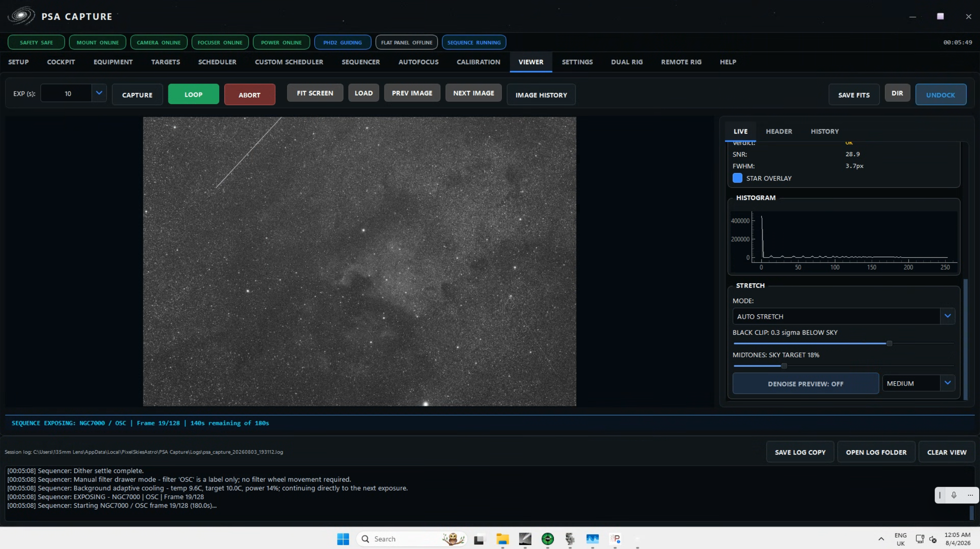
Task: Switch to the Scheduler tab
Action: pos(217,62)
